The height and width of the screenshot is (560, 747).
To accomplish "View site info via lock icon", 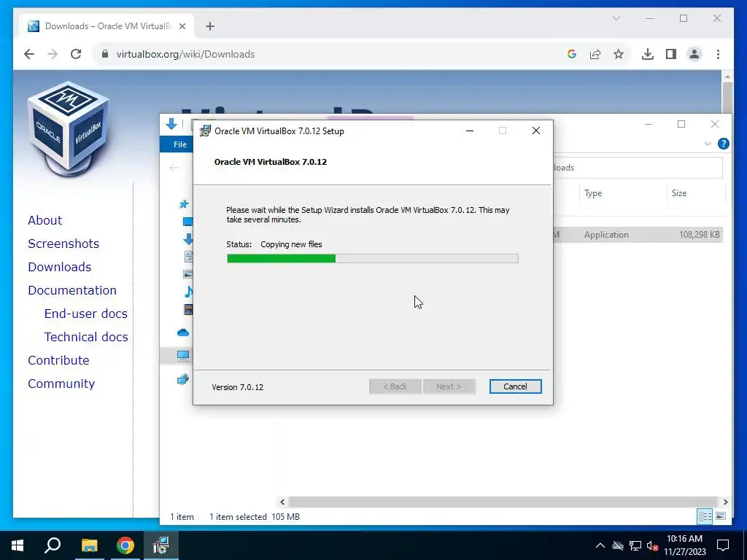I will click(x=105, y=54).
